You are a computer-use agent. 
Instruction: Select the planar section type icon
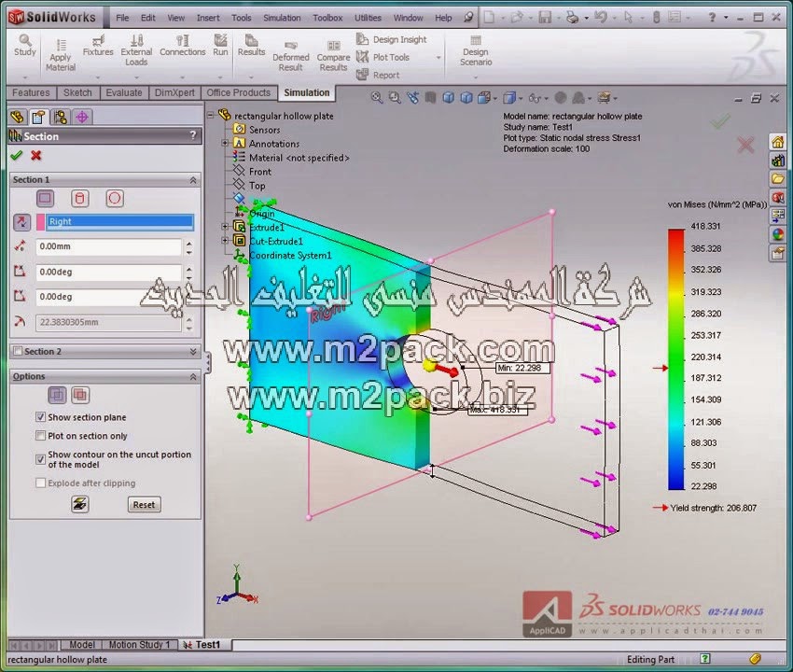pos(45,199)
